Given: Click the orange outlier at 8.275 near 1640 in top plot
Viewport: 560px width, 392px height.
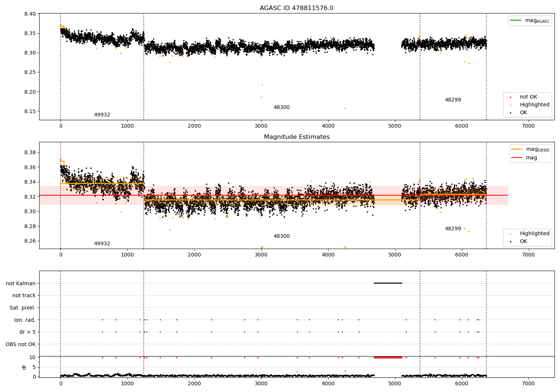Looking at the screenshot, I should click(170, 62).
